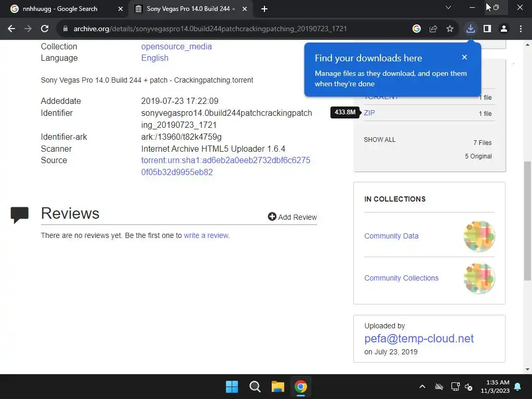This screenshot has width=532, height=399.
Task: Click SHOW ALL download files
Action: [380, 140]
